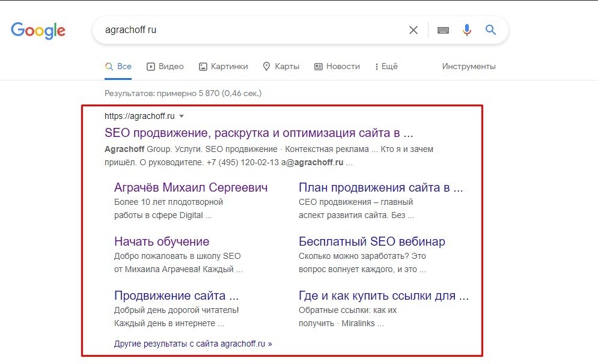Activate the microphone voice search icon
Image resolution: width=598 pixels, height=364 pixels.
pos(466,29)
